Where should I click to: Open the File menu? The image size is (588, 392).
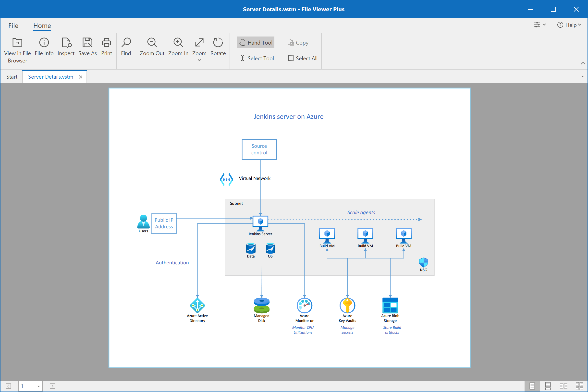point(13,25)
